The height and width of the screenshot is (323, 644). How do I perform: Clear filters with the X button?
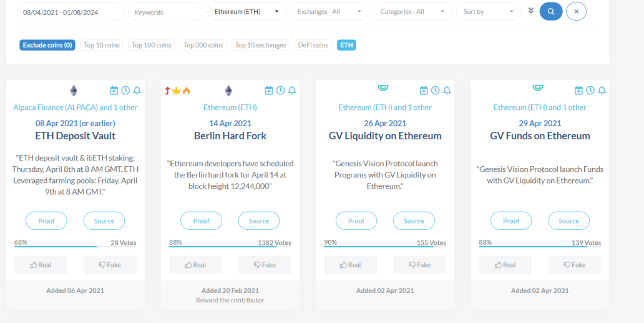pyautogui.click(x=576, y=11)
